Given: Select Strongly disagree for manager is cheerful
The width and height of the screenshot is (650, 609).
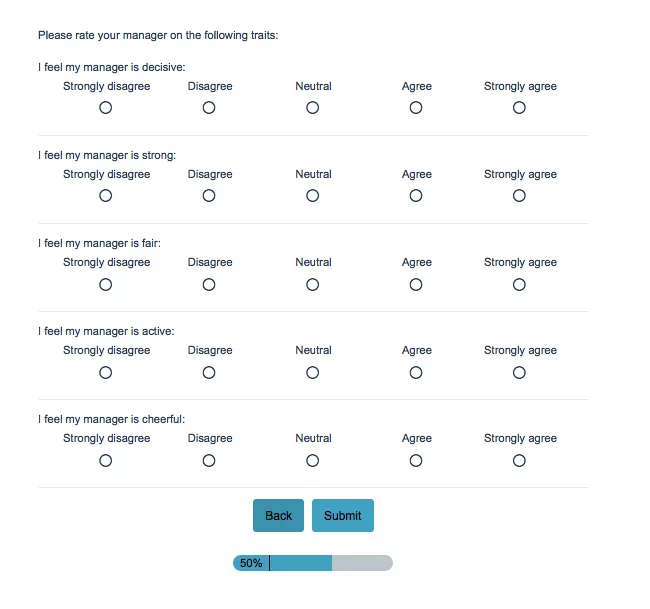Looking at the screenshot, I should (106, 460).
